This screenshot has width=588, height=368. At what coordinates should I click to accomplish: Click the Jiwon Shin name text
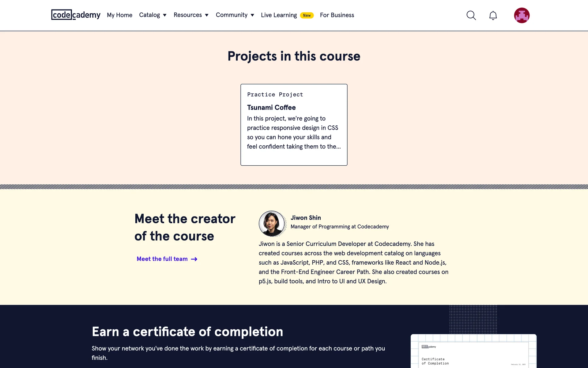pos(306,218)
